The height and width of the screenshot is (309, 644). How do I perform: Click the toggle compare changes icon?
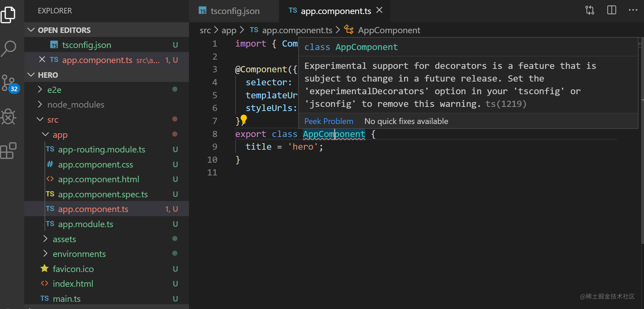[590, 10]
